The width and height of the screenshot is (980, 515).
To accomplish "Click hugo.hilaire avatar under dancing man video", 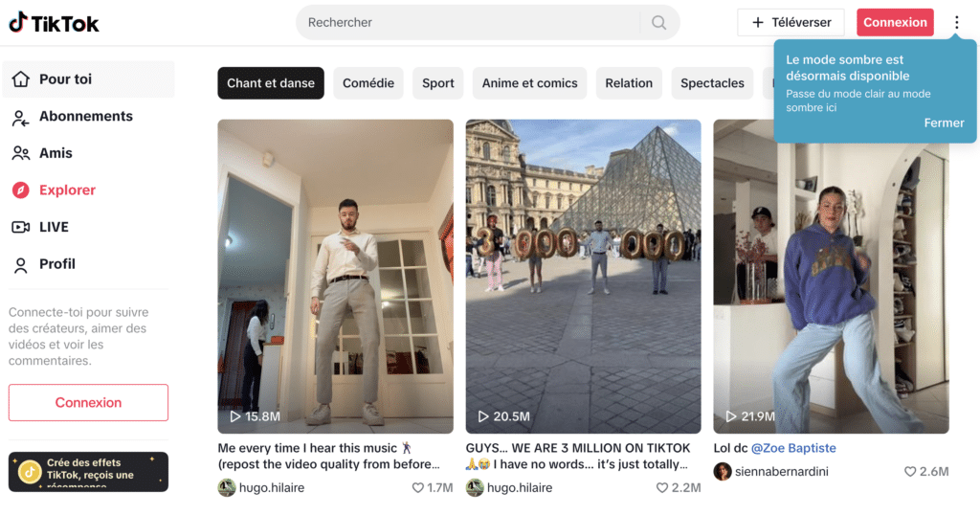I will tap(227, 487).
